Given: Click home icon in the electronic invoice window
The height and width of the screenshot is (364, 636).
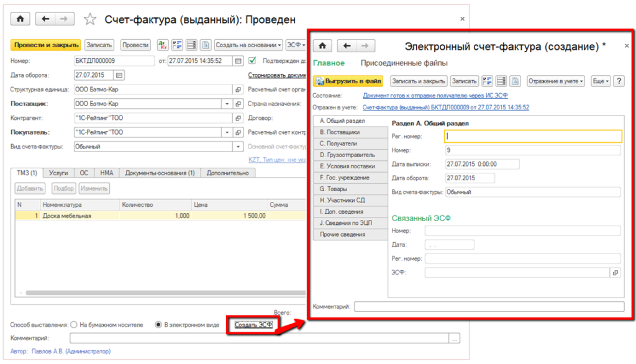Looking at the screenshot, I should 322,45.
